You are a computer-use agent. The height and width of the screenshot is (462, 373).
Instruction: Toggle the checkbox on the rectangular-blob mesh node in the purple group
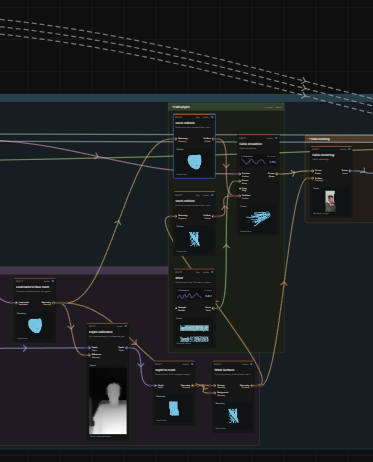coord(192,364)
